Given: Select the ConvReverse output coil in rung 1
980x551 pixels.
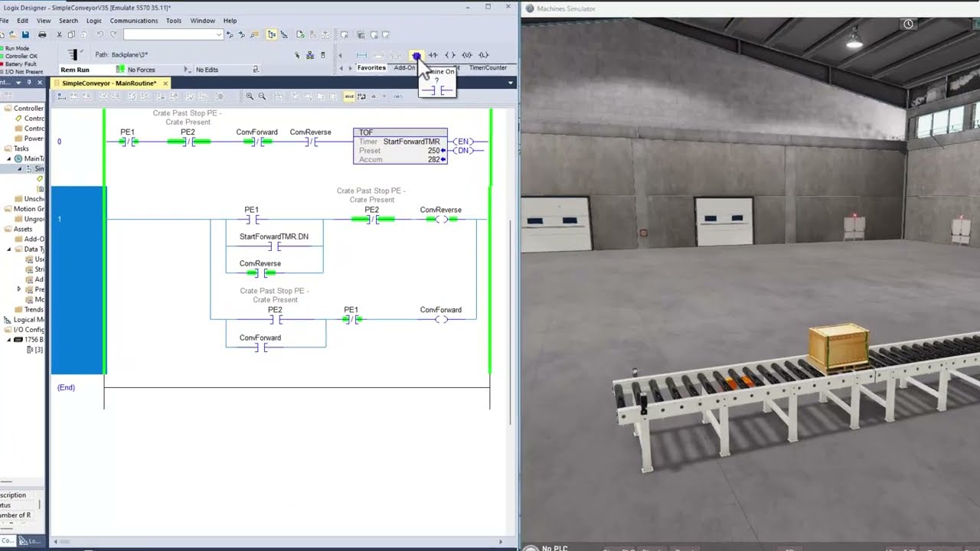Looking at the screenshot, I should click(441, 220).
